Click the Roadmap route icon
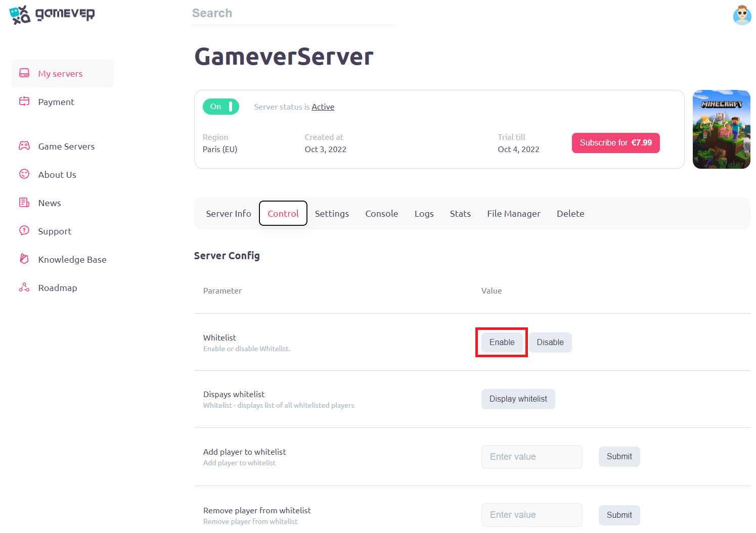 click(x=24, y=287)
